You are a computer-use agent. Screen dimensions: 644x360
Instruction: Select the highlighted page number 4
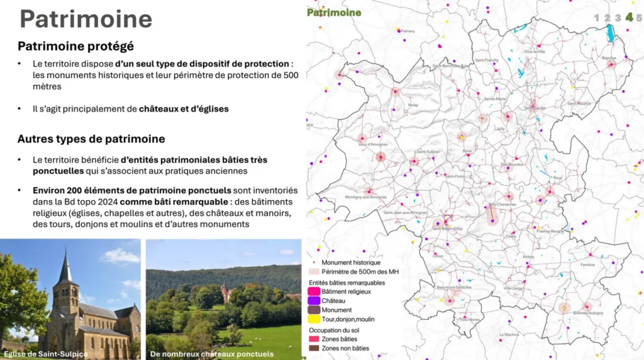(629, 17)
